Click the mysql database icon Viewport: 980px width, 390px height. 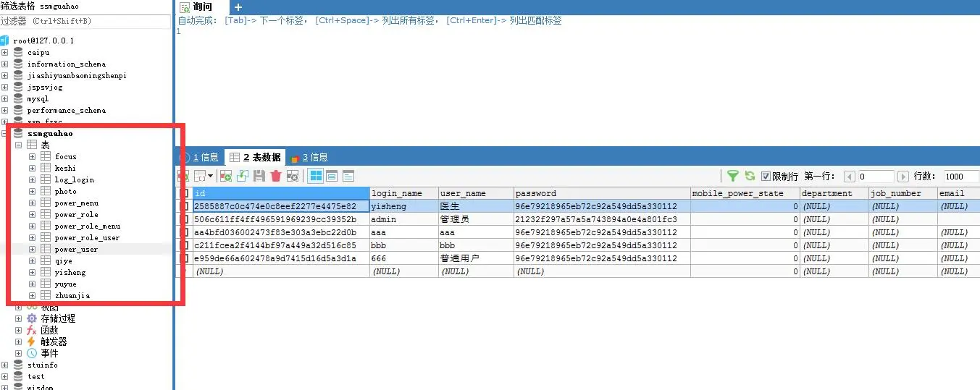pyautogui.click(x=18, y=98)
